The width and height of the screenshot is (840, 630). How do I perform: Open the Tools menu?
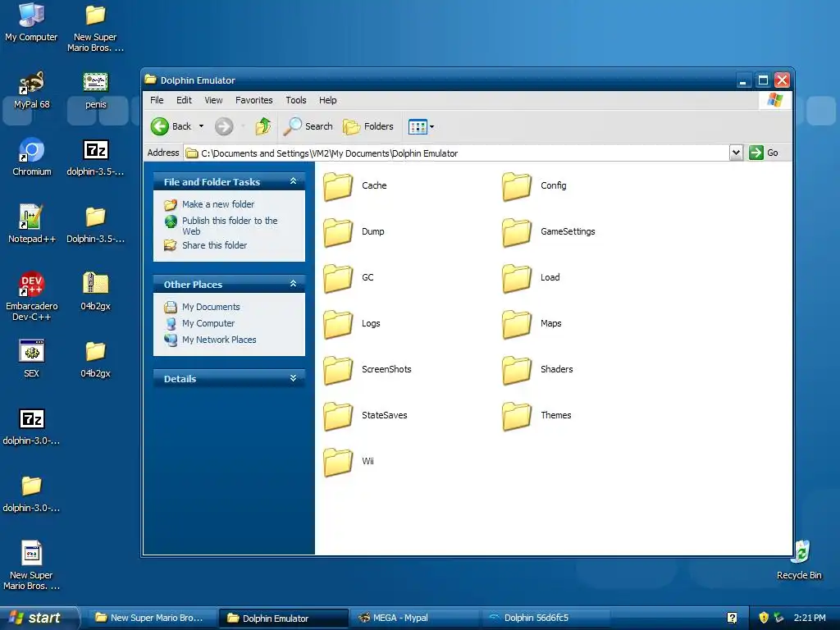coord(295,100)
